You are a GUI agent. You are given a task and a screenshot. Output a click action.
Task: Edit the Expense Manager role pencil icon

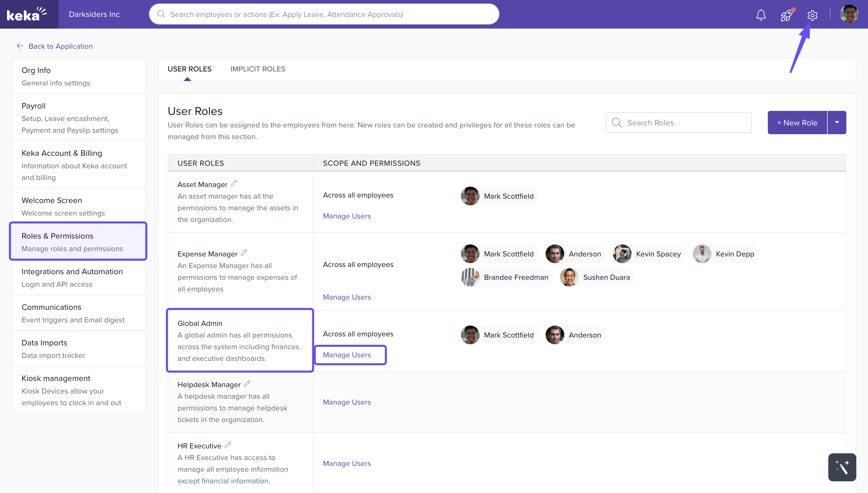click(x=244, y=253)
